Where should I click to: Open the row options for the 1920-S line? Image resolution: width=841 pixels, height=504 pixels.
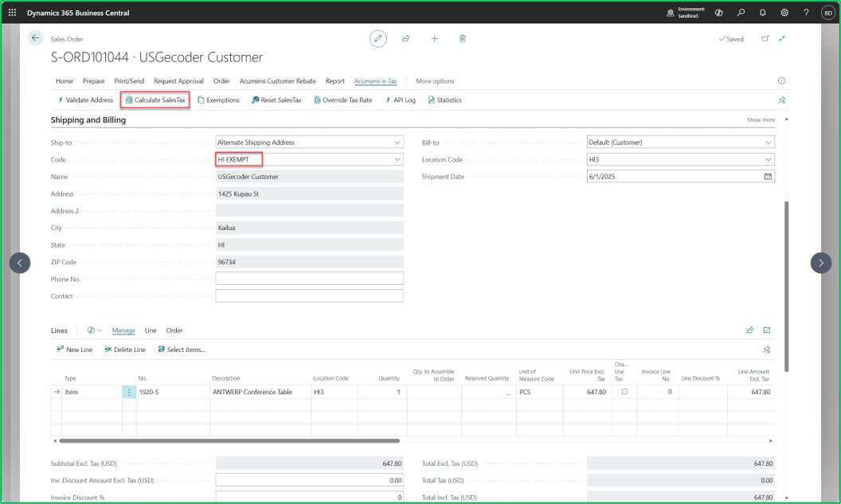[129, 392]
